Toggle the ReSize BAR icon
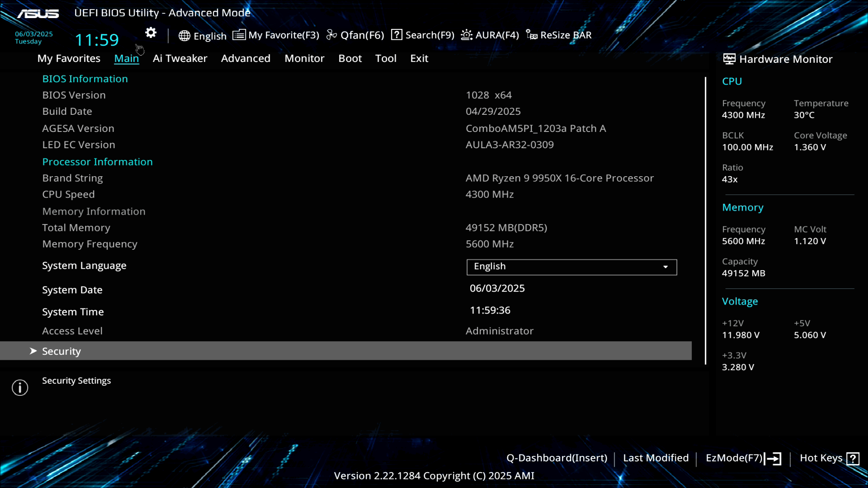This screenshot has height=488, width=868. tap(532, 35)
